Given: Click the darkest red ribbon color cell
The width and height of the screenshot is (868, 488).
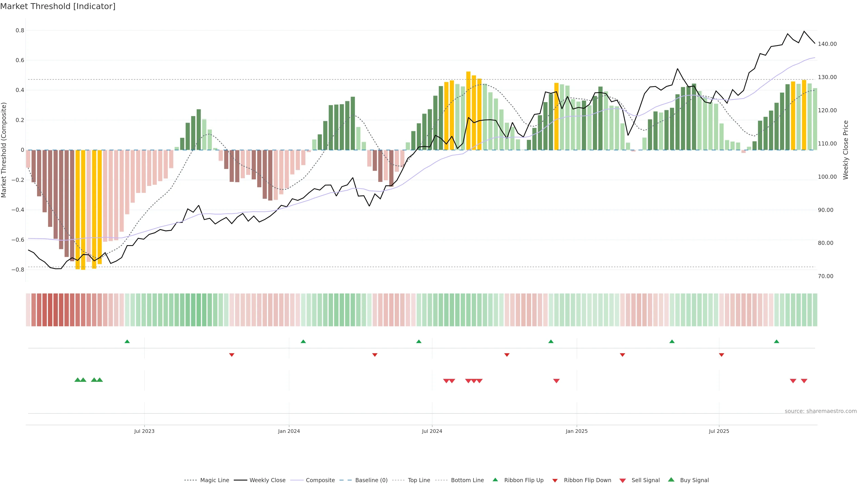Looking at the screenshot, I should tap(50, 310).
